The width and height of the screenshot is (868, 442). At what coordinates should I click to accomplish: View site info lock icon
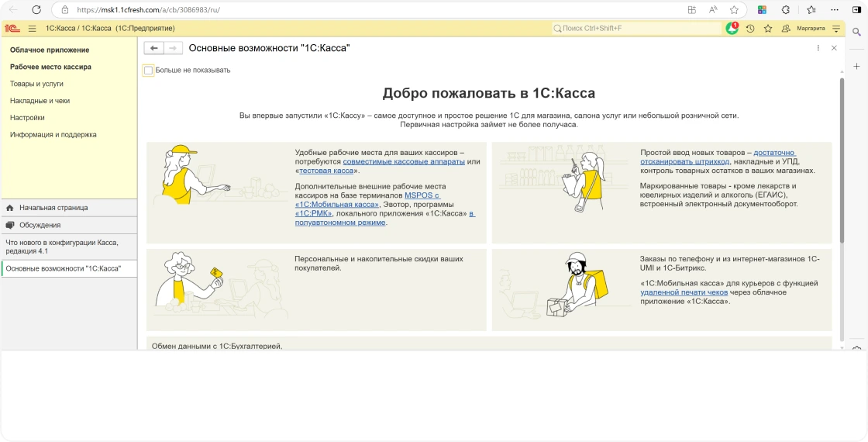click(65, 9)
